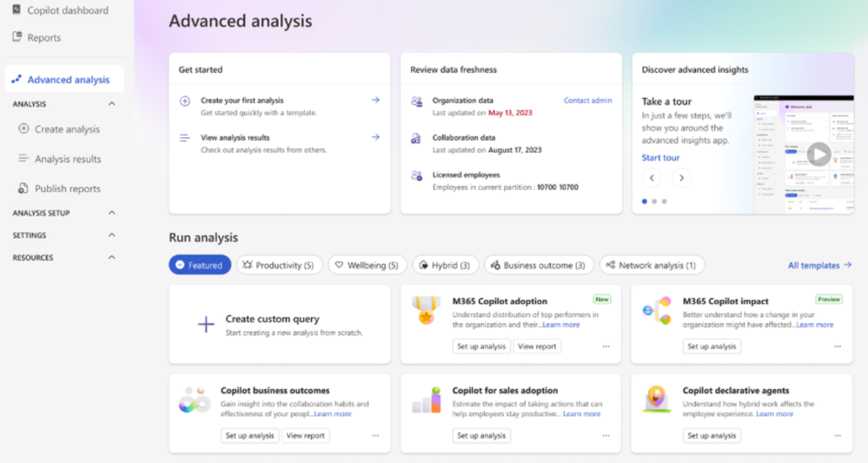
Task: View report for M365 Copilot adoption
Action: click(537, 347)
